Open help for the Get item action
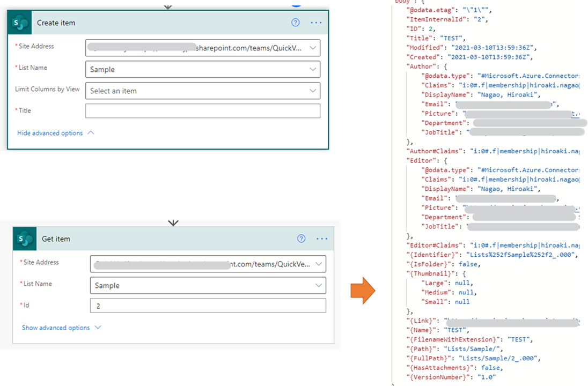This screenshot has height=386, width=588. [301, 239]
